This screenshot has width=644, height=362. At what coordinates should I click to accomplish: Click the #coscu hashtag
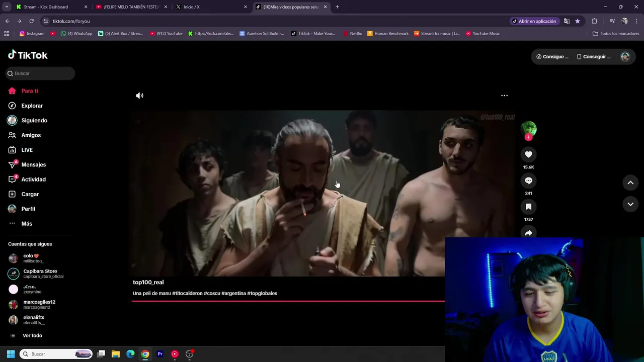coord(212,293)
